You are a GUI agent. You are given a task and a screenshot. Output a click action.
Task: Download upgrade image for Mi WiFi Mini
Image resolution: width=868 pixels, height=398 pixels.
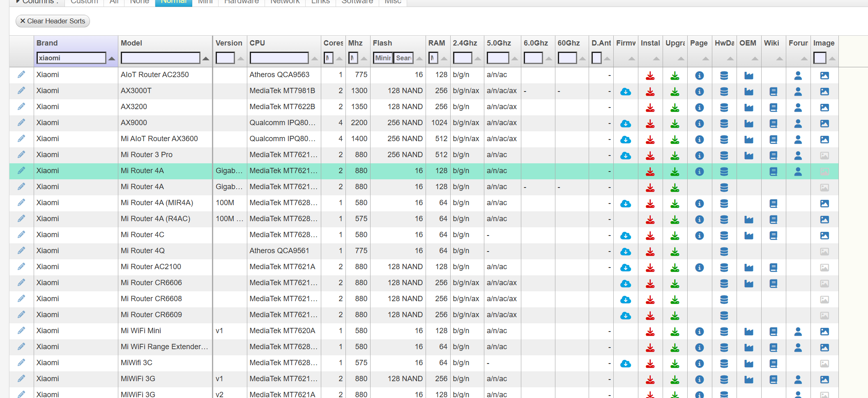675,332
